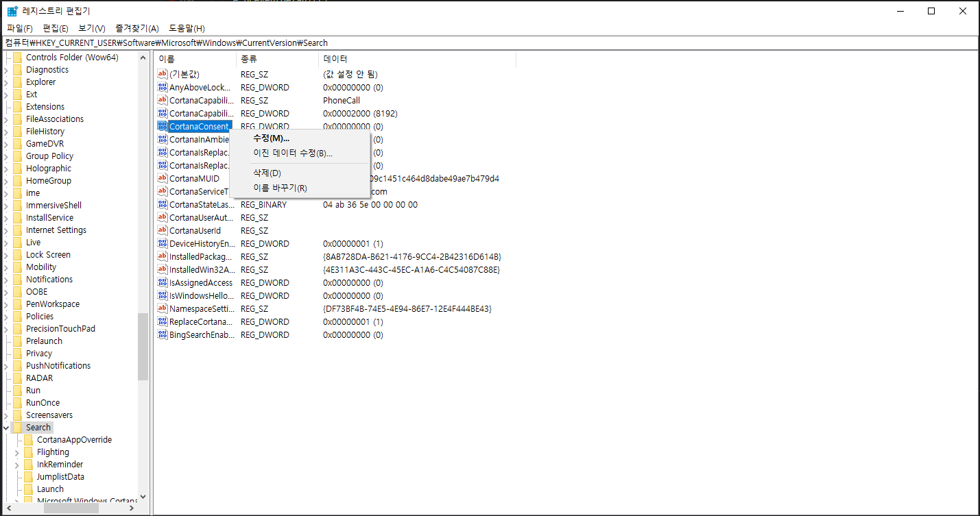Click the JumplistData folder icon
The height and width of the screenshot is (516, 980).
pos(29,477)
